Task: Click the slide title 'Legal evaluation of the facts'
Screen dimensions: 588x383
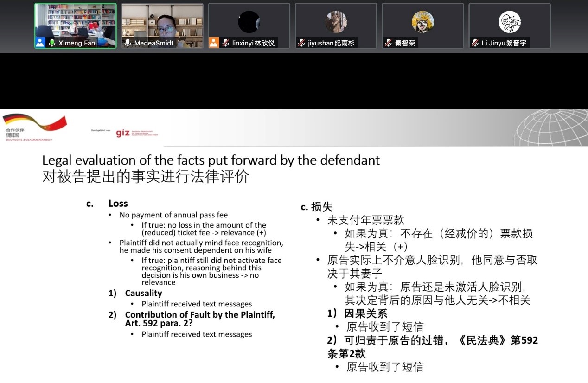Action: pyautogui.click(x=211, y=160)
